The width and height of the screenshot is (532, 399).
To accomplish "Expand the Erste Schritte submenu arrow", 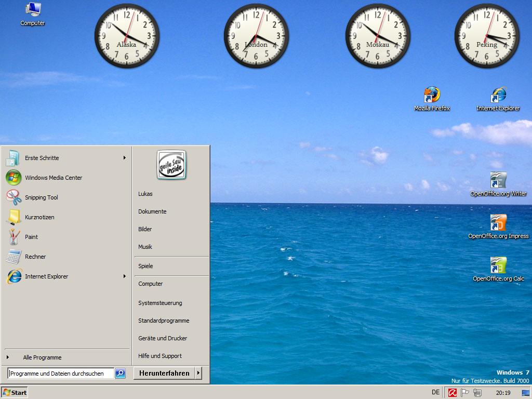I will pyautogui.click(x=125, y=158).
